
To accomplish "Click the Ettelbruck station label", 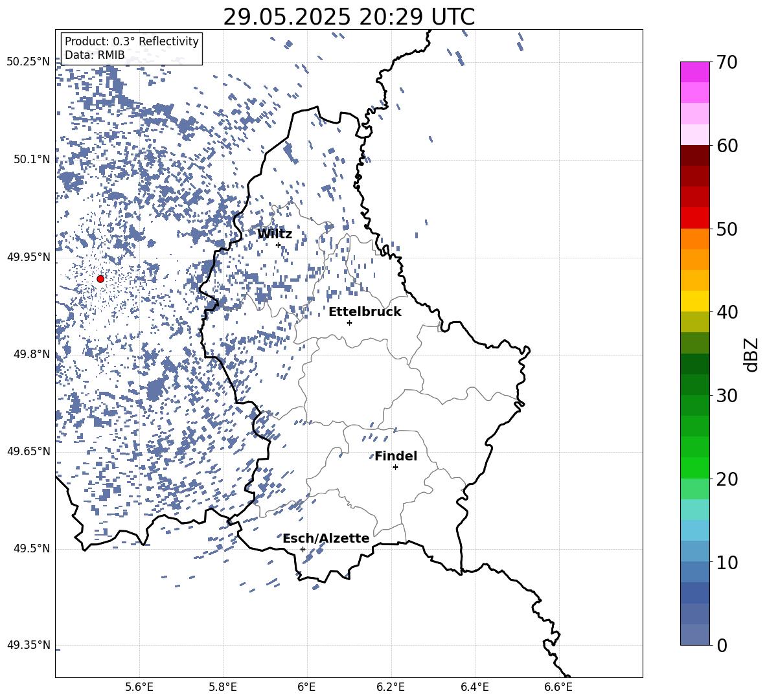I will [x=365, y=312].
